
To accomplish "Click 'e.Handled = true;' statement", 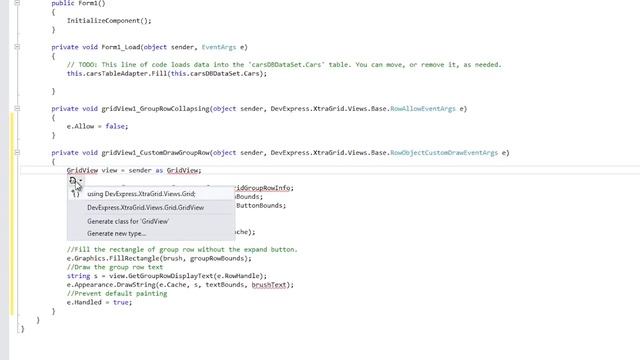I will [100, 302].
